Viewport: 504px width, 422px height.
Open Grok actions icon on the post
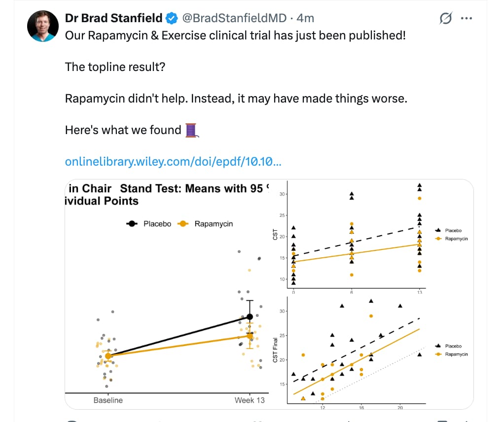click(x=445, y=19)
